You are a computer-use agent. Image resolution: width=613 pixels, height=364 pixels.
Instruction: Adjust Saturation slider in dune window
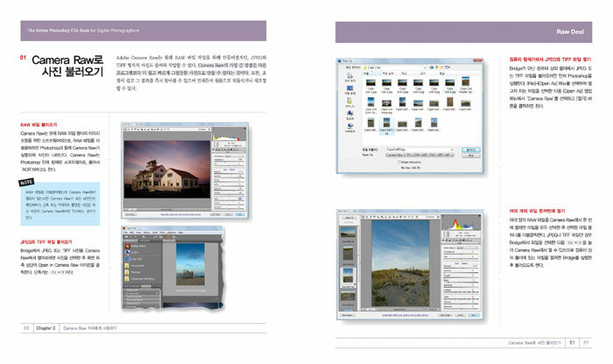(461, 308)
